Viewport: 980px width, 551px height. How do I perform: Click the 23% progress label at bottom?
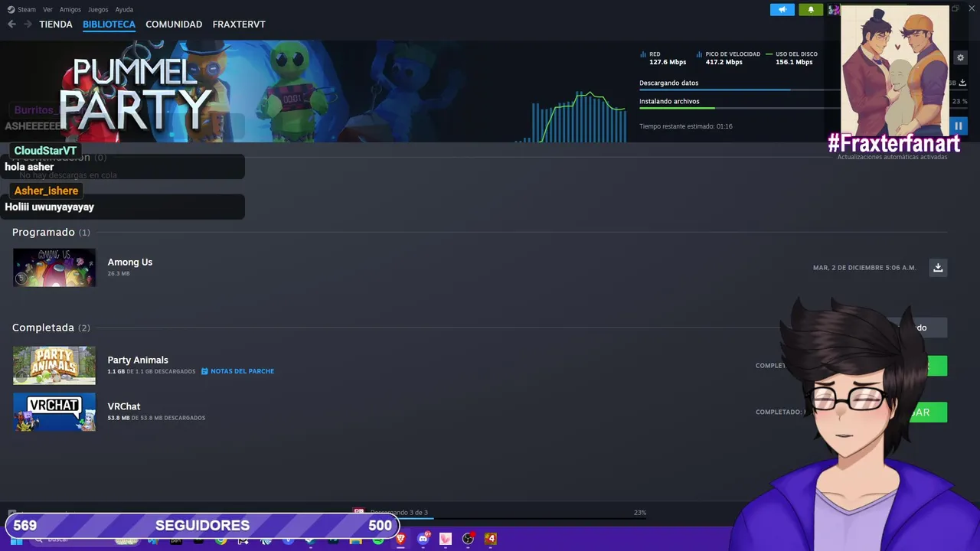pyautogui.click(x=640, y=513)
